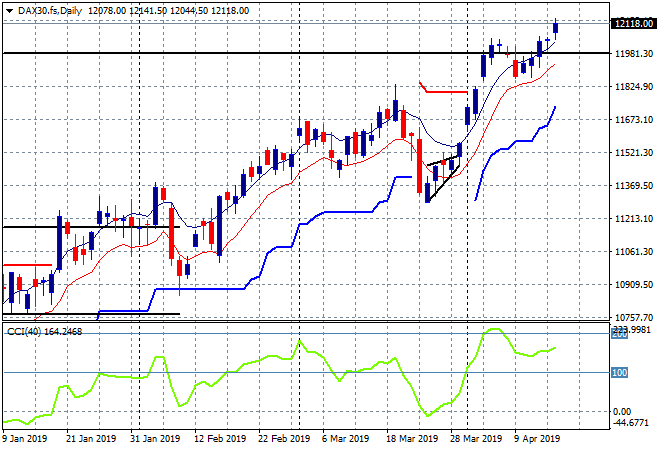The image size is (660, 450).
Task: Select the red horizontal line above the early January candles
Action: 27,265
